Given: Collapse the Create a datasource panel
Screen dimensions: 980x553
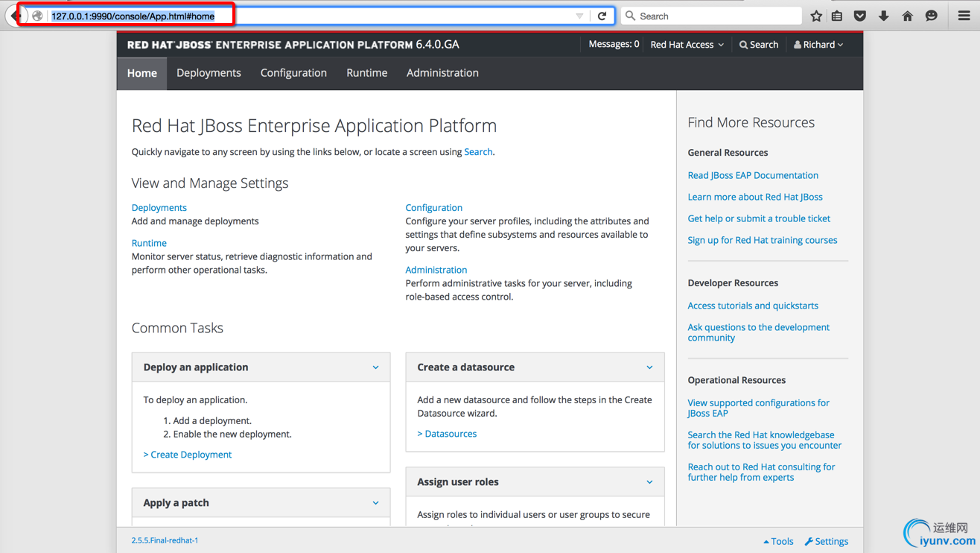Looking at the screenshot, I should tap(649, 367).
